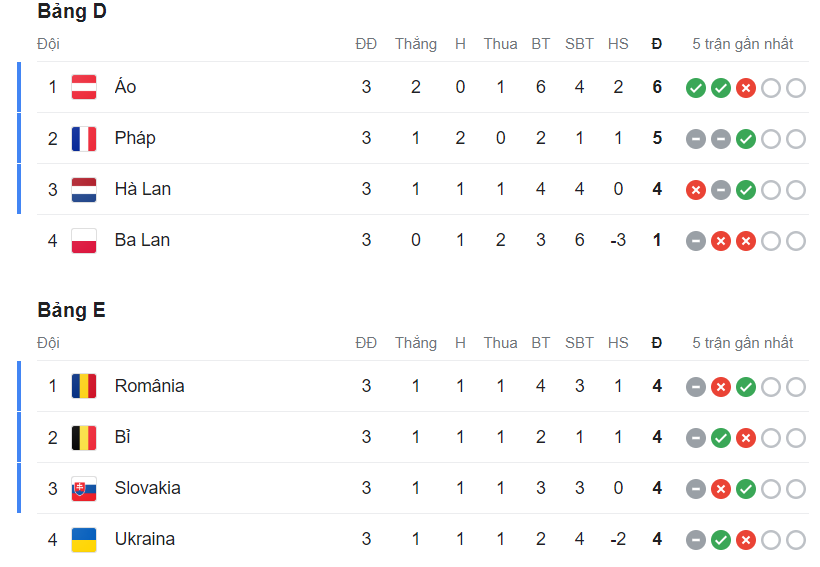Click Ba Lan's gray draw result icon
This screenshot has width=820, height=567.
tap(696, 241)
